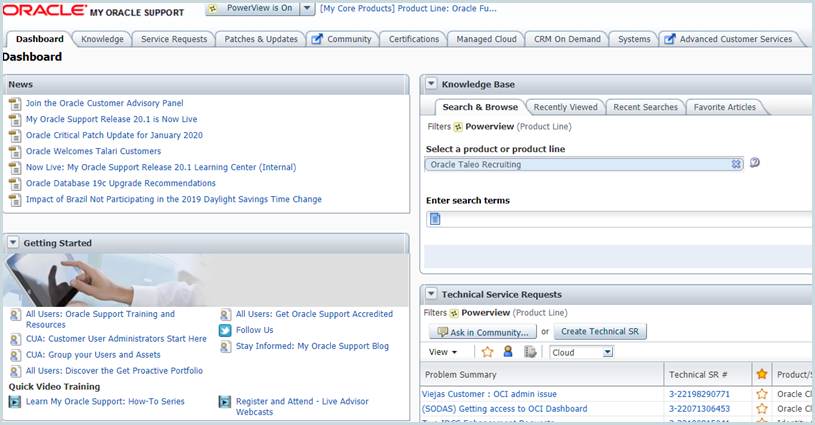The height and width of the screenshot is (425, 815).
Task: Open the Recently Viewed tab
Action: (565, 107)
